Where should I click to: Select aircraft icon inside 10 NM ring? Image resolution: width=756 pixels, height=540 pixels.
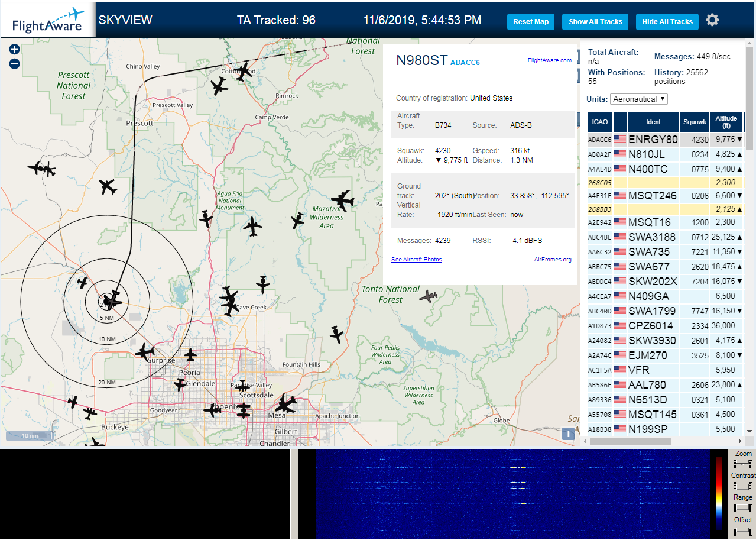coord(82,283)
